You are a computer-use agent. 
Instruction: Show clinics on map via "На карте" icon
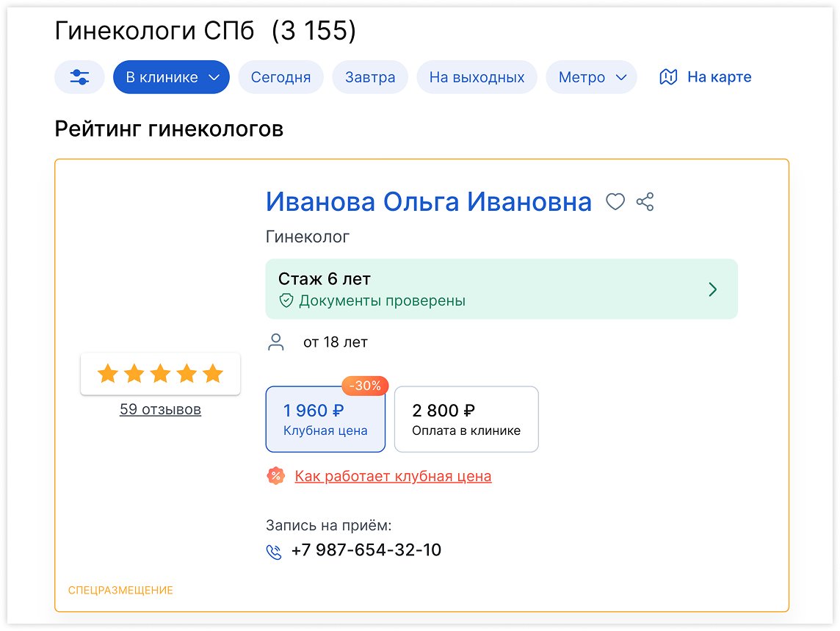click(x=667, y=76)
